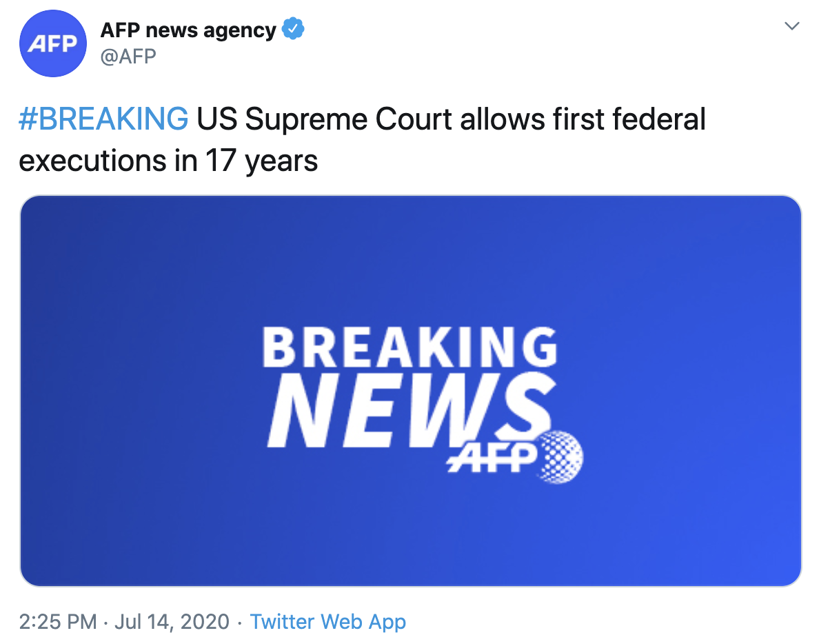Click the word "years" in the tweet
Screen dimensions: 819x644
(x=282, y=161)
